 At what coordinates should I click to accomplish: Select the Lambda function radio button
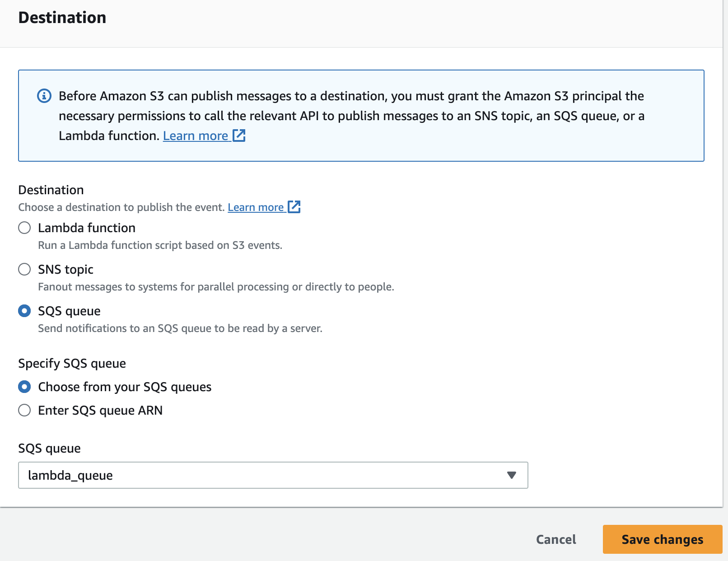point(24,228)
